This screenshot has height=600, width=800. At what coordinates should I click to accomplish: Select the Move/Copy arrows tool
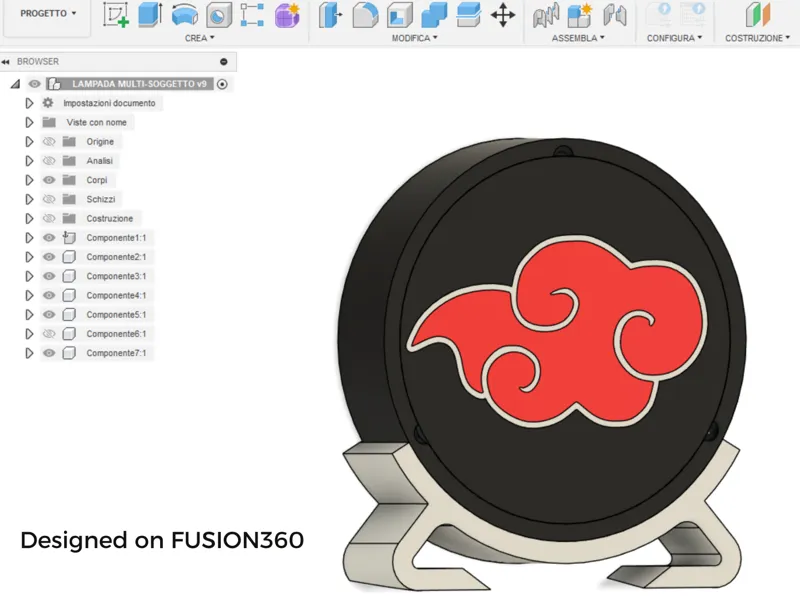click(x=503, y=15)
